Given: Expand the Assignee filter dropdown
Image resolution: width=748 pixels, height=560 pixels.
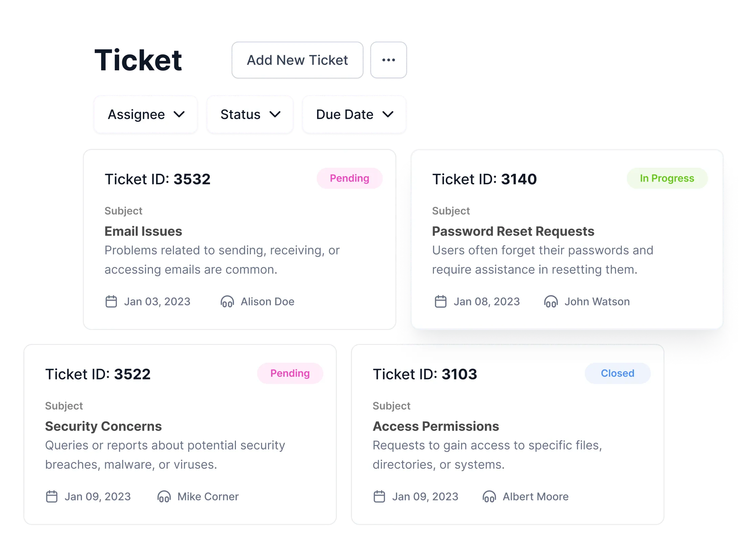Looking at the screenshot, I should [x=146, y=115].
